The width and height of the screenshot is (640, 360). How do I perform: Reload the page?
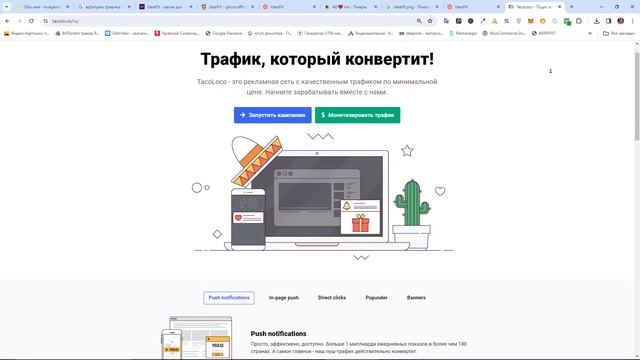pyautogui.click(x=31, y=21)
